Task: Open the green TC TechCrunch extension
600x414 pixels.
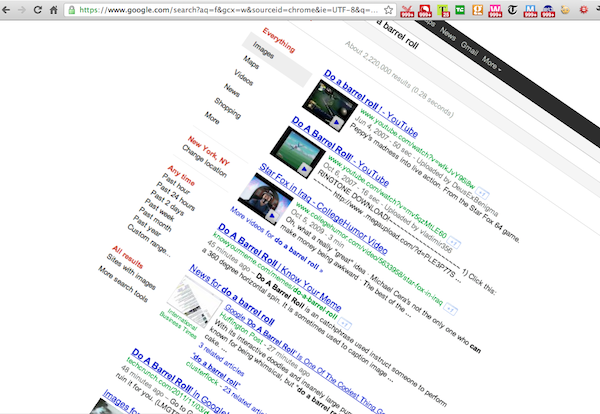Action: (460, 10)
